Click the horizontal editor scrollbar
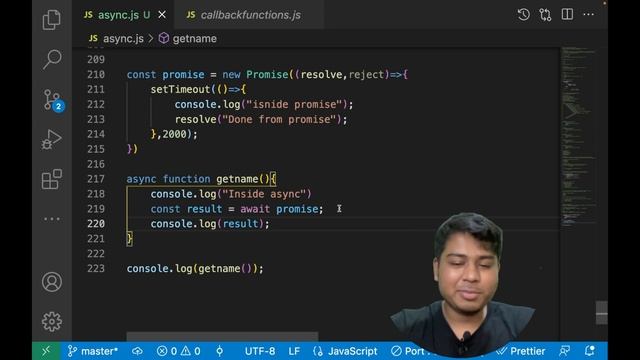The width and height of the screenshot is (640, 360). click(222, 337)
